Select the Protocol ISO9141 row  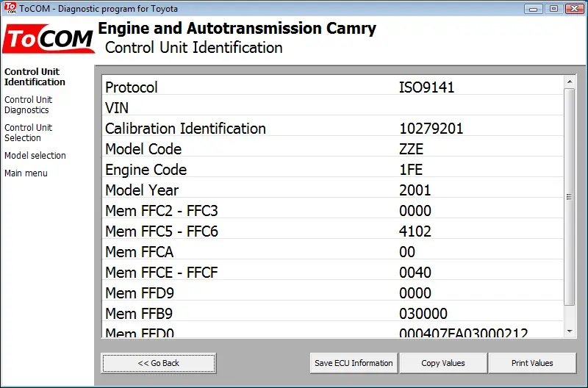click(x=333, y=87)
